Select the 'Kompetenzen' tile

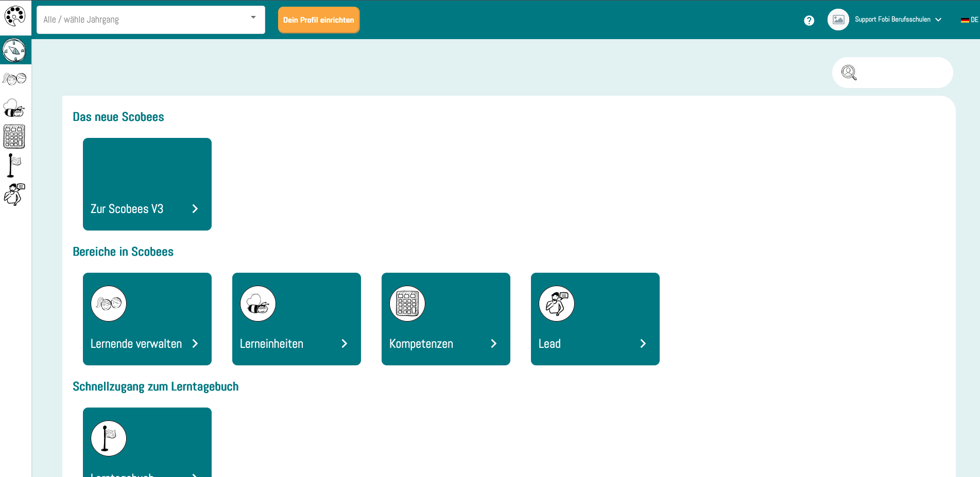[445, 319]
